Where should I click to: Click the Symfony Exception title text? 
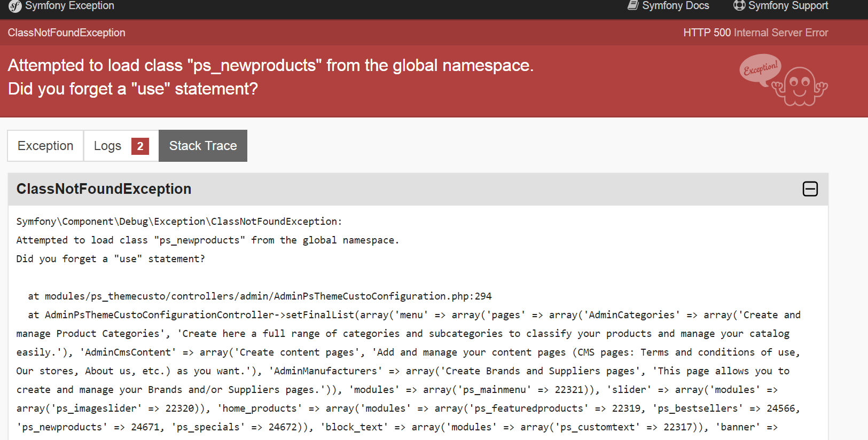[x=69, y=6]
